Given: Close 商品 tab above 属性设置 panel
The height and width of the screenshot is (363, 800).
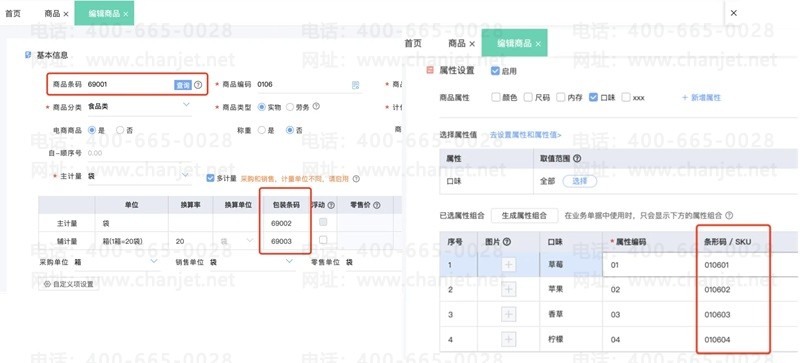Looking at the screenshot, I should [x=472, y=44].
